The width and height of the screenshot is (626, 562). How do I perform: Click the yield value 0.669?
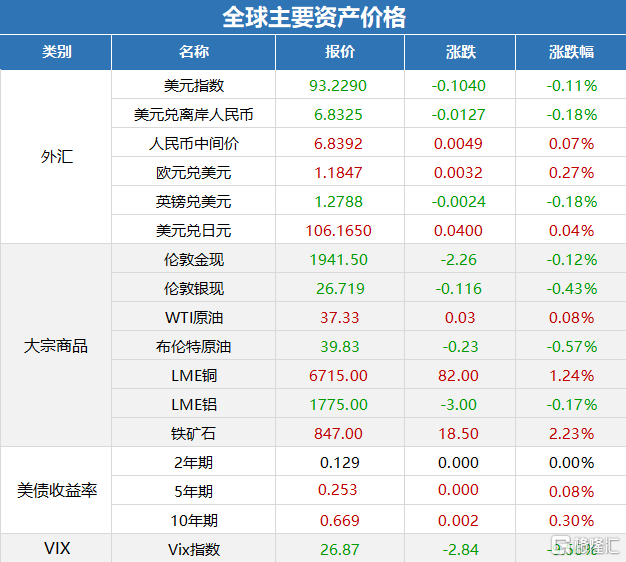pos(340,521)
